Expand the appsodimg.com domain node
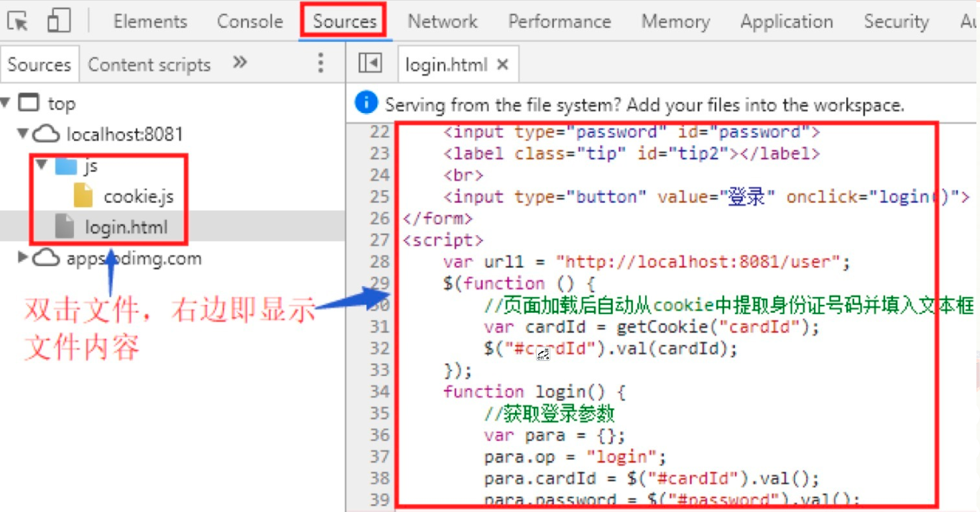Viewport: 980px width, 512px height. coord(24,257)
